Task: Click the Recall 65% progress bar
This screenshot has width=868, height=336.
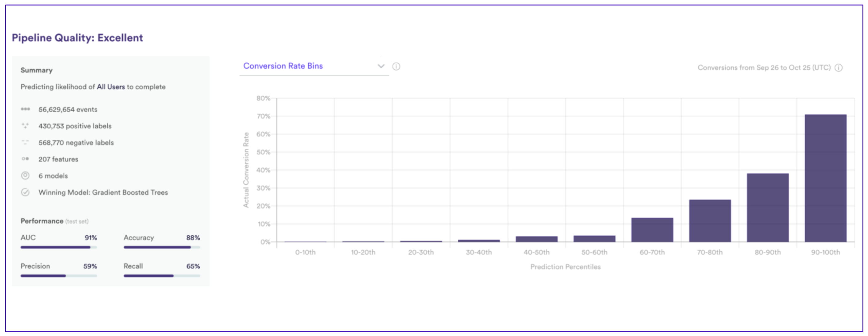Action: tap(162, 276)
